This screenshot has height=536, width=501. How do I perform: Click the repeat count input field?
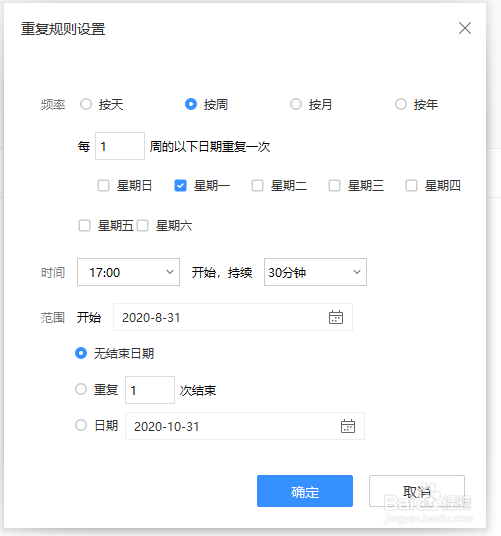point(150,390)
